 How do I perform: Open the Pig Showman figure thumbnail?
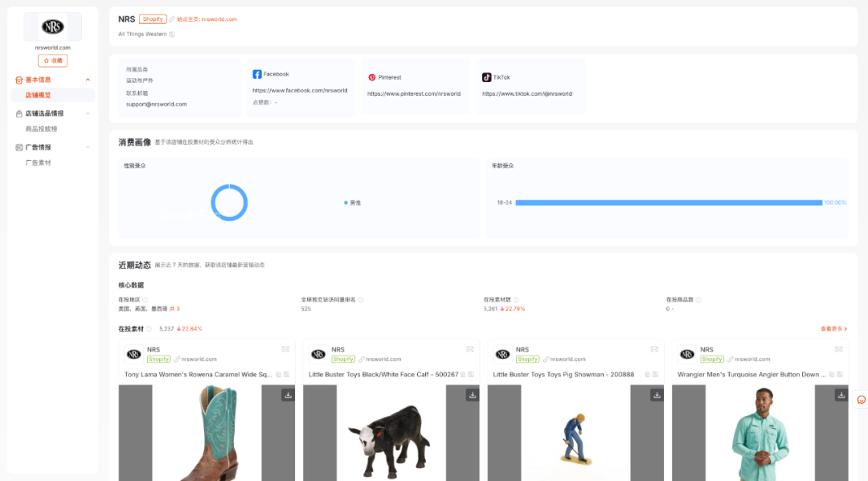(575, 433)
